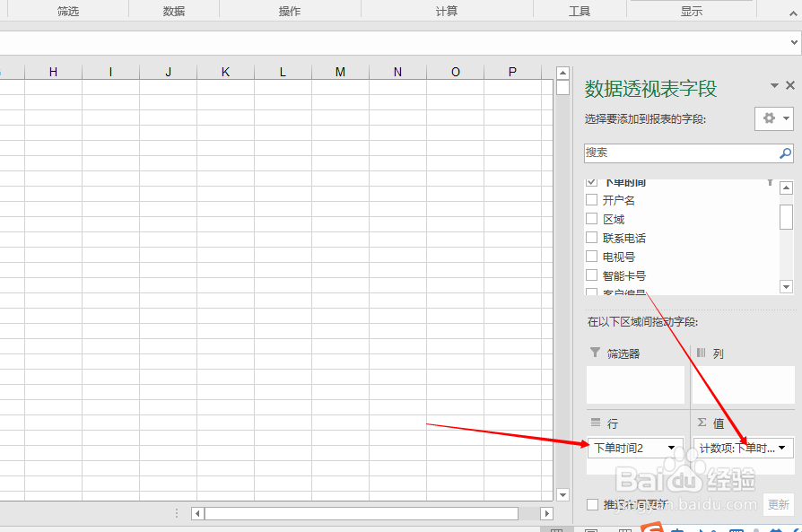
Task: Close the 数据透视表字段 pane with its X
Action: click(x=790, y=85)
